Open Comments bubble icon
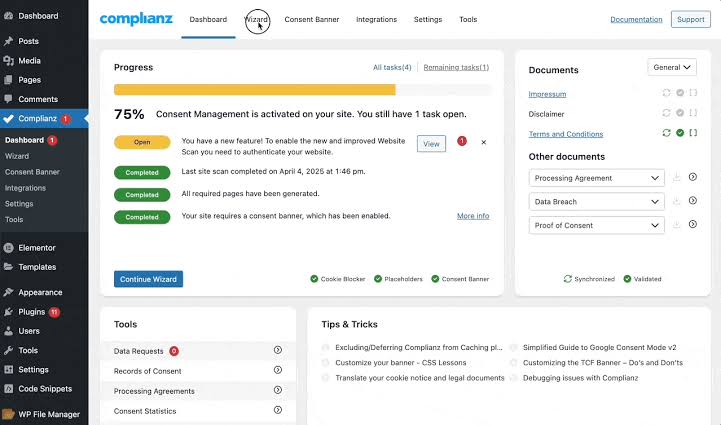The height and width of the screenshot is (425, 721). (8, 99)
